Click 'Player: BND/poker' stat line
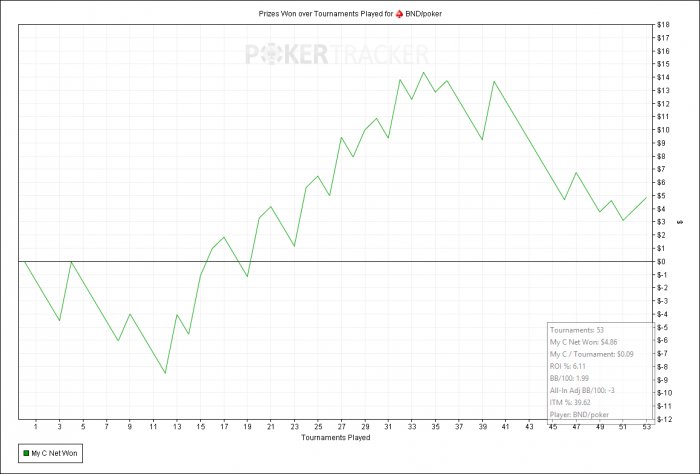Viewport: 700px width, 474px height. click(579, 415)
